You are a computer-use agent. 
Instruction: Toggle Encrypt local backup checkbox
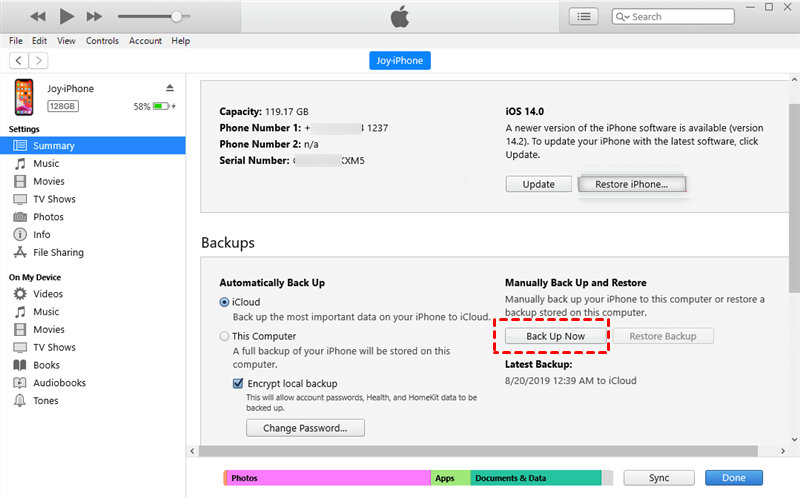[238, 383]
